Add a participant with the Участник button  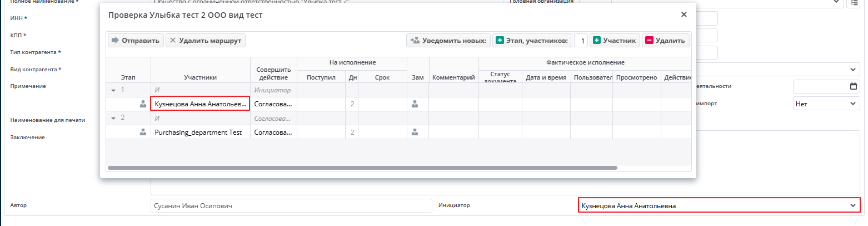[x=615, y=40]
